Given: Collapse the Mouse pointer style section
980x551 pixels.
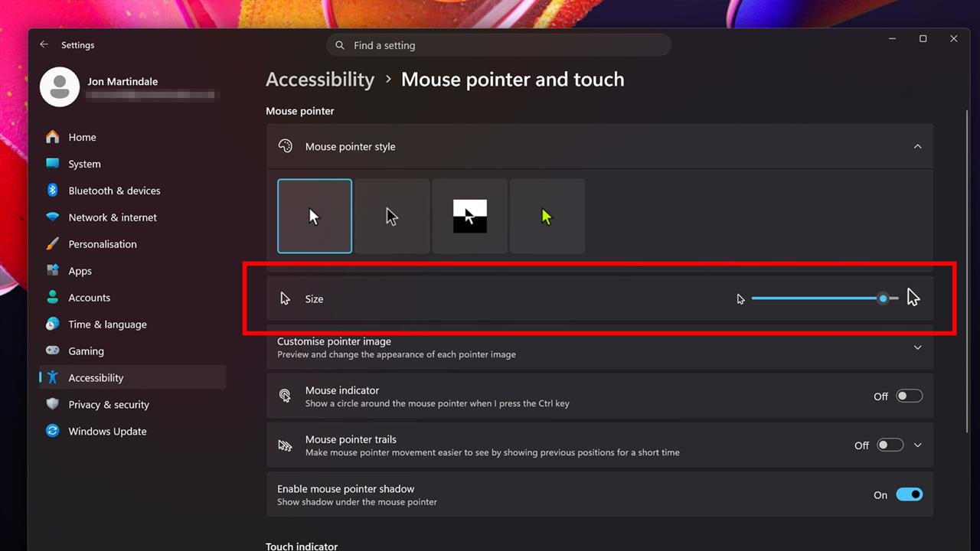Looking at the screenshot, I should 917,146.
